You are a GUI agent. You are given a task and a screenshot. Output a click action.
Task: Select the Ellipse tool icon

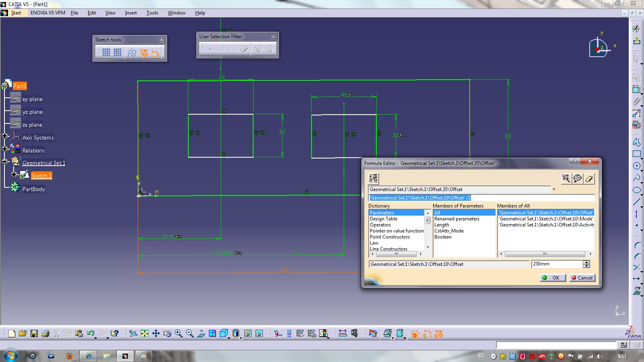click(x=636, y=190)
